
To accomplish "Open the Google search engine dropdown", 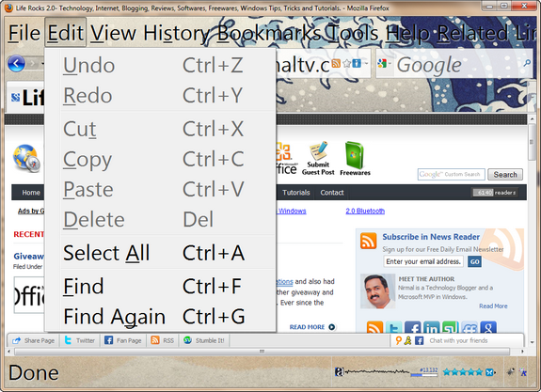I will pyautogui.click(x=384, y=63).
